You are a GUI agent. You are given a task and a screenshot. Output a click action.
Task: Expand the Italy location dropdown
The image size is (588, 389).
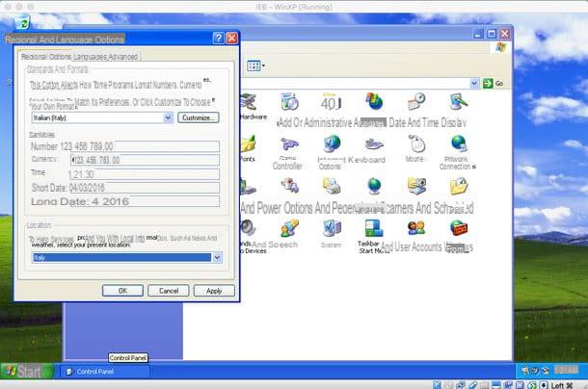[x=217, y=257]
